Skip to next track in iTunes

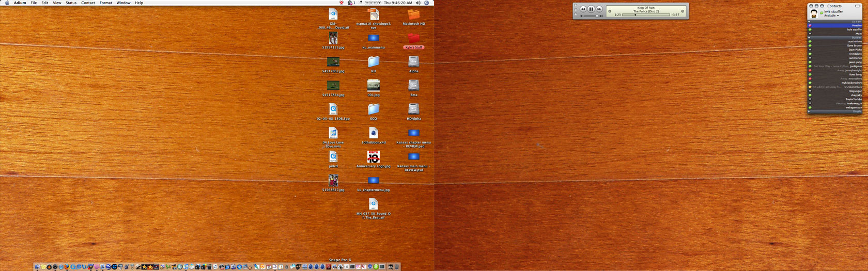pyautogui.click(x=599, y=9)
